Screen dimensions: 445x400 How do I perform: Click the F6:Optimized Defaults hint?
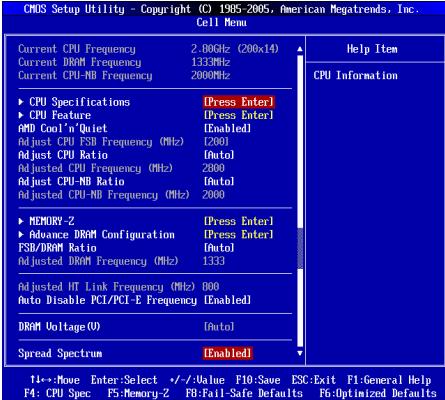coord(378,393)
